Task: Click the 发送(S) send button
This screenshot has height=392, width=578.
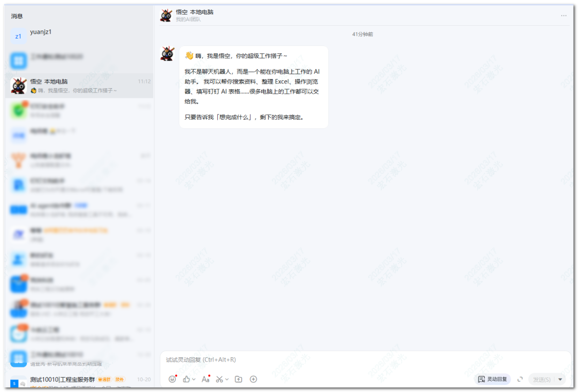Action: 542,380
